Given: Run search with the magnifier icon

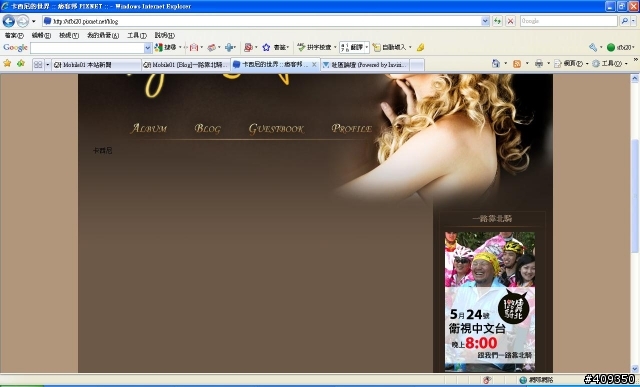Looking at the screenshot, I should 624,21.
